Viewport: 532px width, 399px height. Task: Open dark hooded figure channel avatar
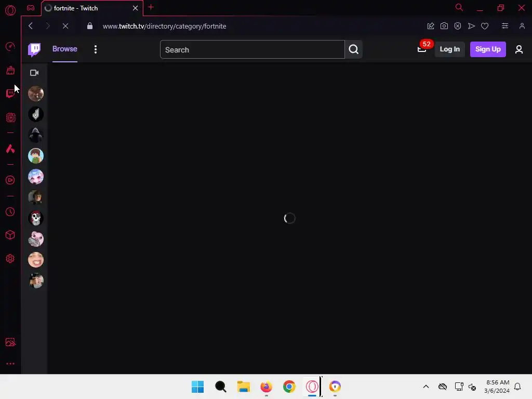tap(36, 135)
